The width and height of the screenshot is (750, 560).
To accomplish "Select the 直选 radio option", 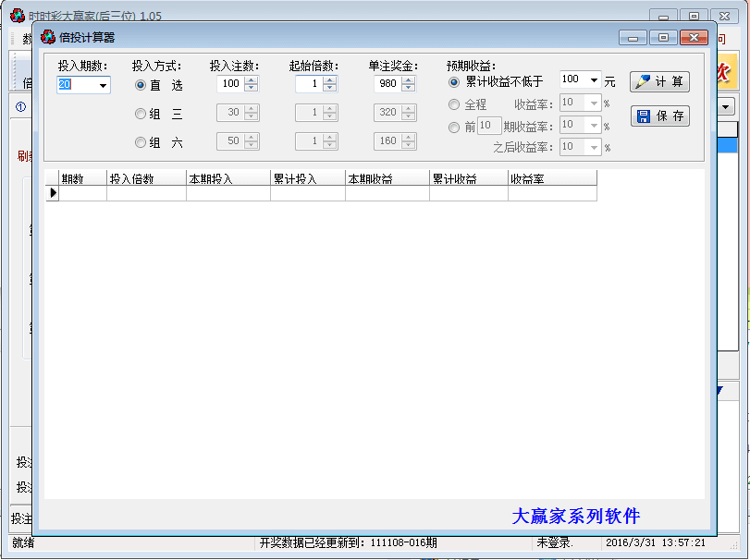I will [141, 85].
